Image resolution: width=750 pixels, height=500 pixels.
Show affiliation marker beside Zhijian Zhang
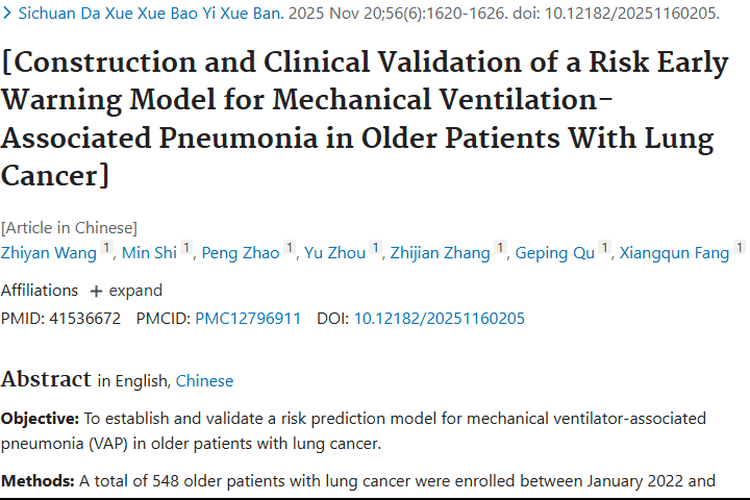tap(501, 248)
